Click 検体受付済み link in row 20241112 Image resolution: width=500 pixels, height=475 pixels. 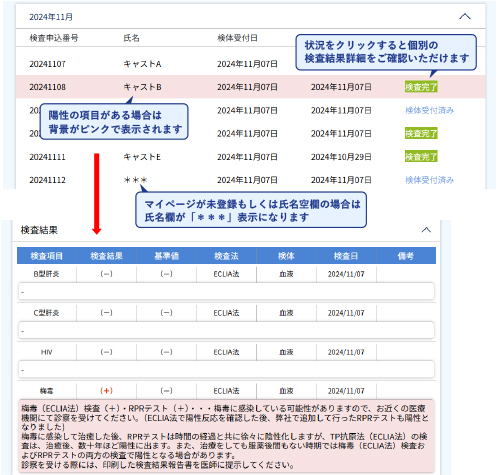coord(429,180)
